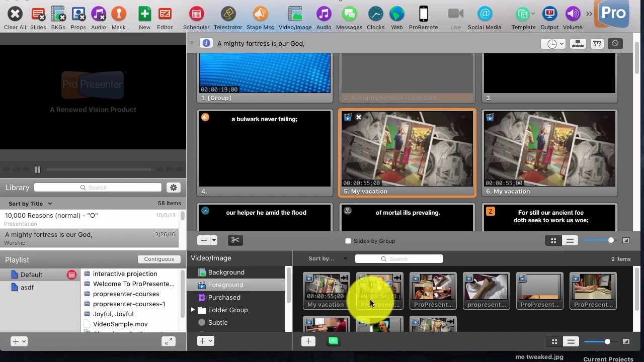Open the Sort by Title dropdown
Image resolution: width=644 pixels, height=362 pixels.
tap(30, 204)
